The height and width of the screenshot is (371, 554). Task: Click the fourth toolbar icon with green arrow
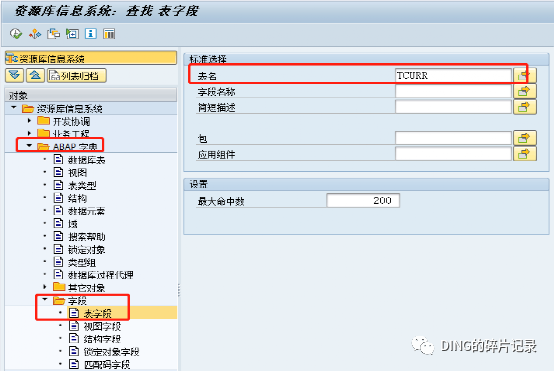[x=72, y=34]
